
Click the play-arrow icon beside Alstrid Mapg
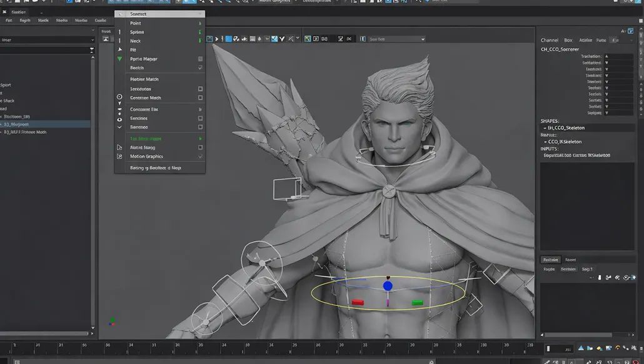(x=119, y=148)
